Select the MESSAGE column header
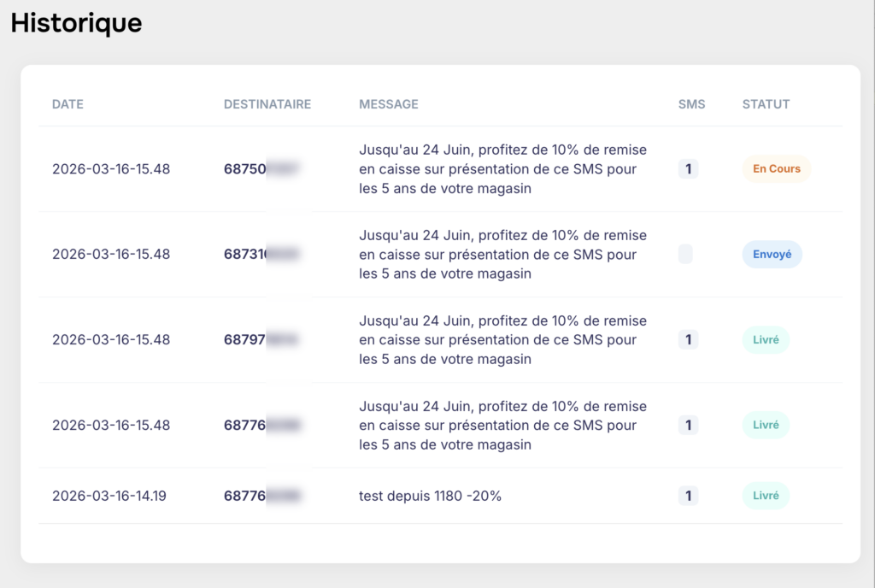875x588 pixels. pos(389,103)
